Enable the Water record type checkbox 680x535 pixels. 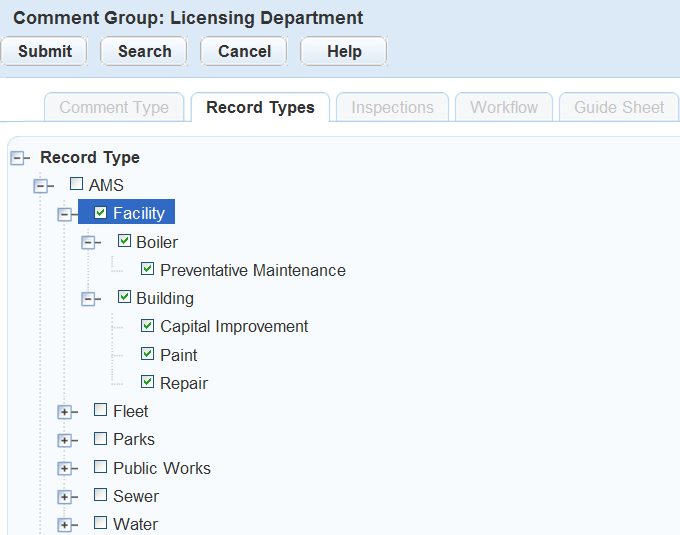pyautogui.click(x=100, y=522)
